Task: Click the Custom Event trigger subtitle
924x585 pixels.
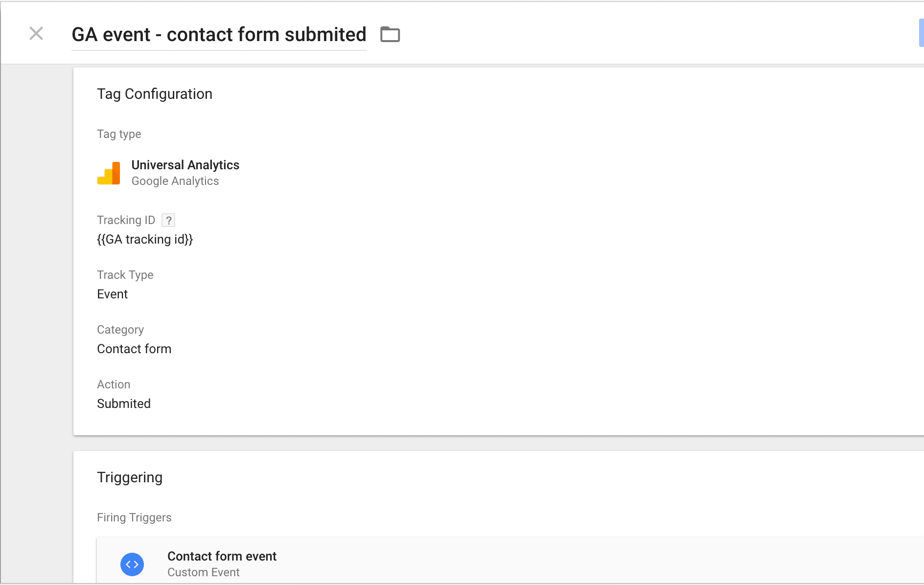Action: (x=204, y=572)
